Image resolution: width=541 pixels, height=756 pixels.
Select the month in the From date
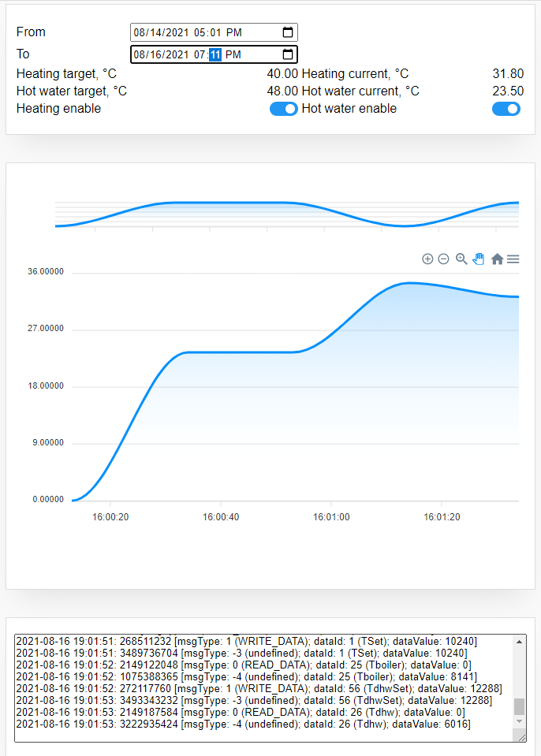(x=140, y=32)
